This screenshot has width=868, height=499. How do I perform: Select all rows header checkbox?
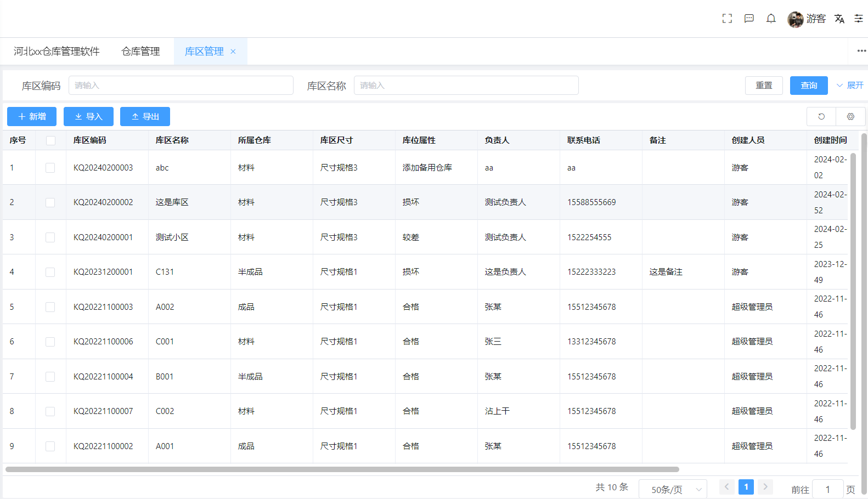[50, 140]
